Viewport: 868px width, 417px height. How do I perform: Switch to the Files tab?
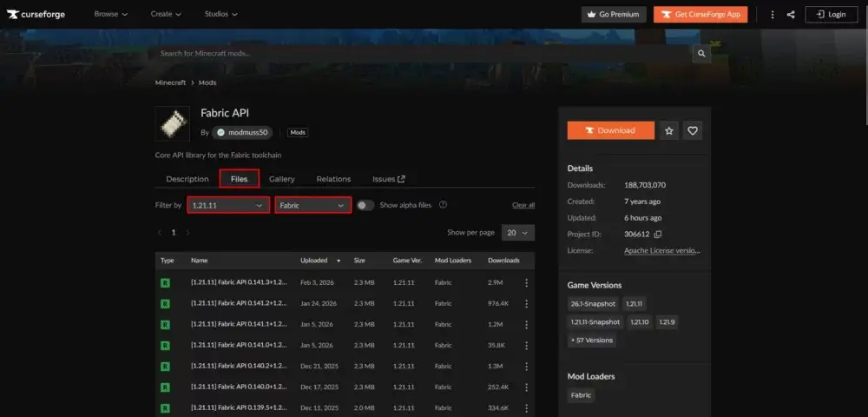(x=239, y=179)
